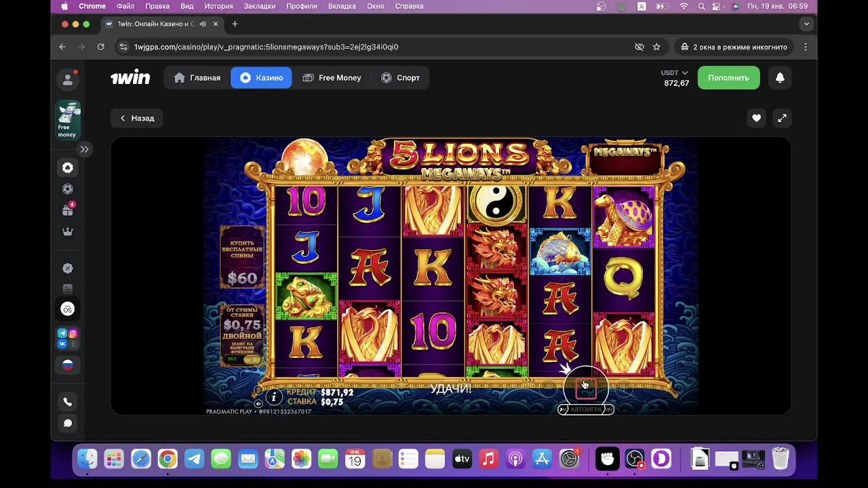Open the crown VIP sidebar icon
This screenshot has height=488, width=868.
click(x=68, y=232)
